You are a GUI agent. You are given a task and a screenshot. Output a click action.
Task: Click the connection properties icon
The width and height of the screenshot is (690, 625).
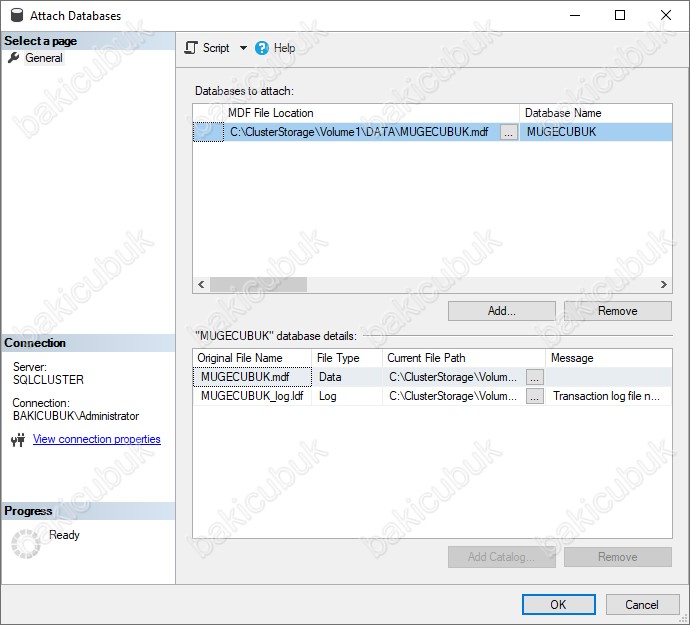17,440
